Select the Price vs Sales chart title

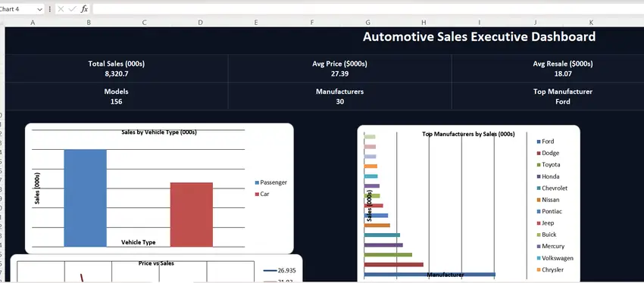[x=156, y=263]
